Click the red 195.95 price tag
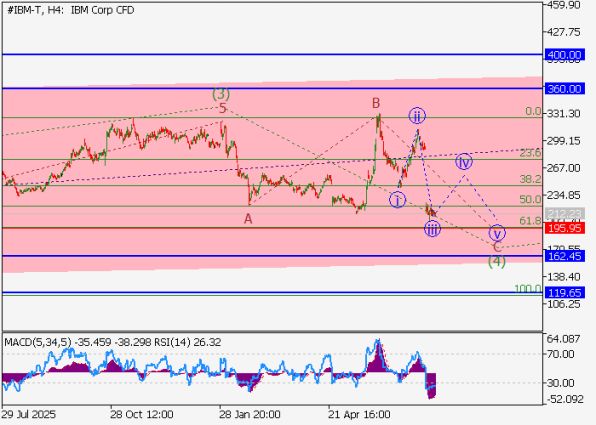The image size is (596, 425). [x=565, y=228]
